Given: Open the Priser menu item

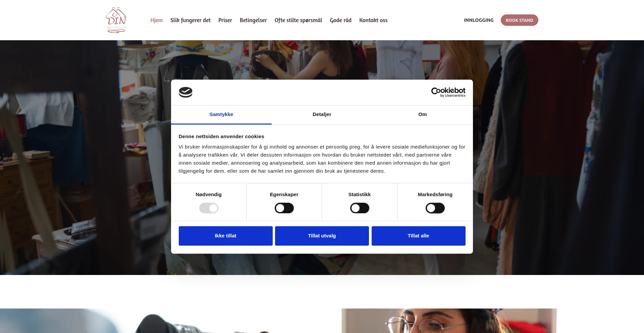Looking at the screenshot, I should tap(225, 20).
